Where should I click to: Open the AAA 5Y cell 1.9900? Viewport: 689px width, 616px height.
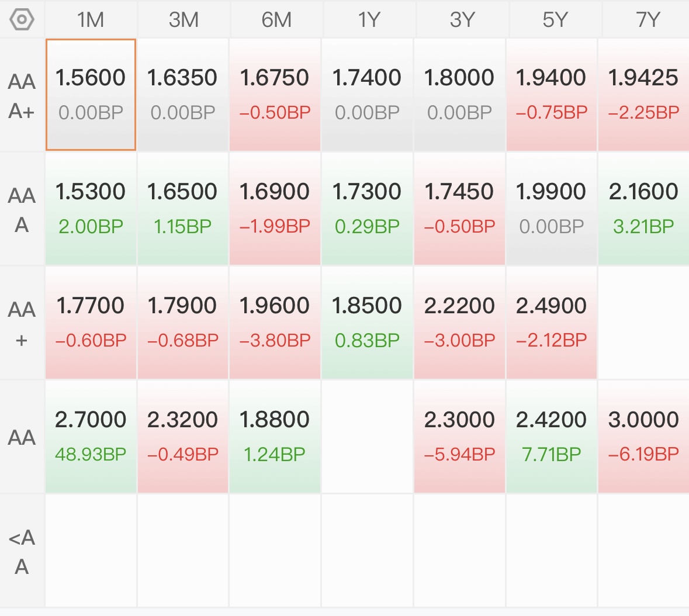(551, 209)
